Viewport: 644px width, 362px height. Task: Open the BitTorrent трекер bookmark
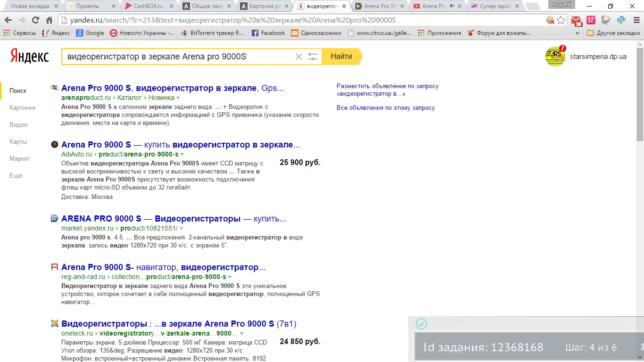(212, 33)
